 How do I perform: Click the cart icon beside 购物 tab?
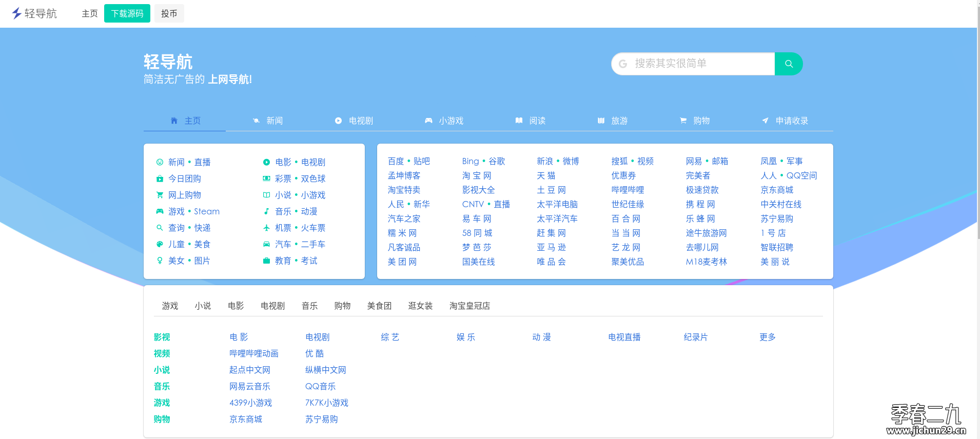683,121
